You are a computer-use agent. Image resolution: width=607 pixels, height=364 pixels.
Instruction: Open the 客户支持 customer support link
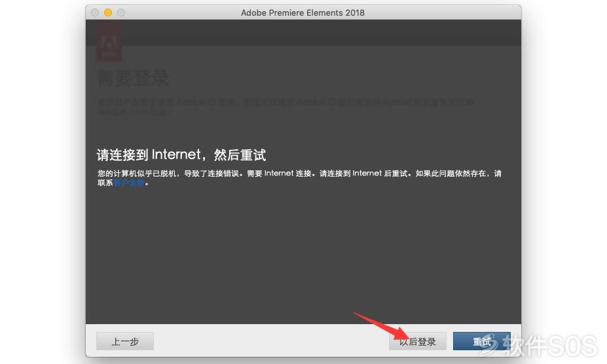[129, 183]
